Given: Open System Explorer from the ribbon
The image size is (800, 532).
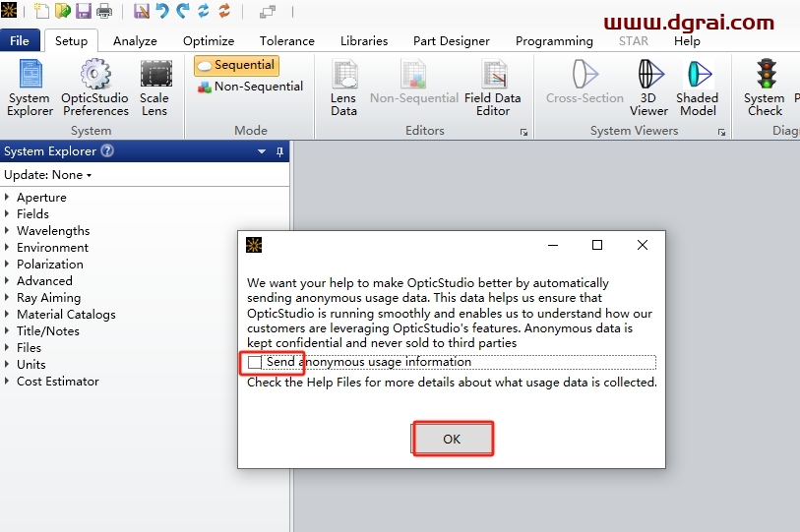Looking at the screenshot, I should click(x=30, y=88).
